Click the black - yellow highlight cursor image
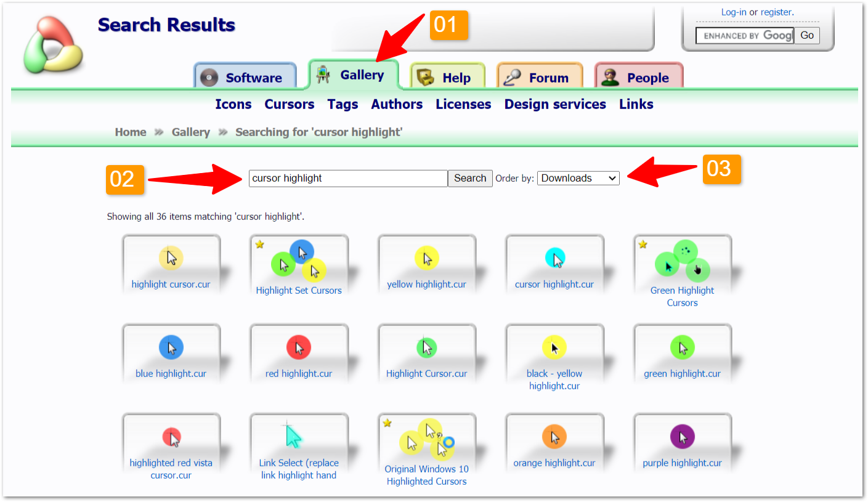 pos(554,347)
